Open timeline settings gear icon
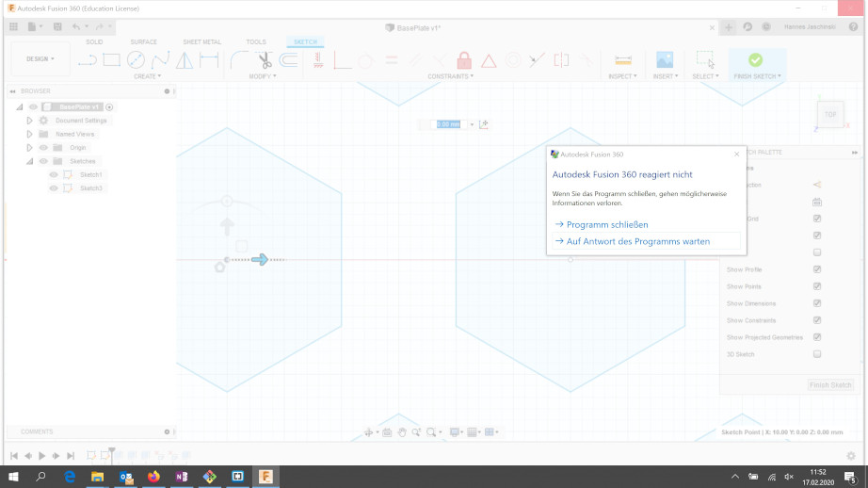868x488 pixels. tap(851, 456)
